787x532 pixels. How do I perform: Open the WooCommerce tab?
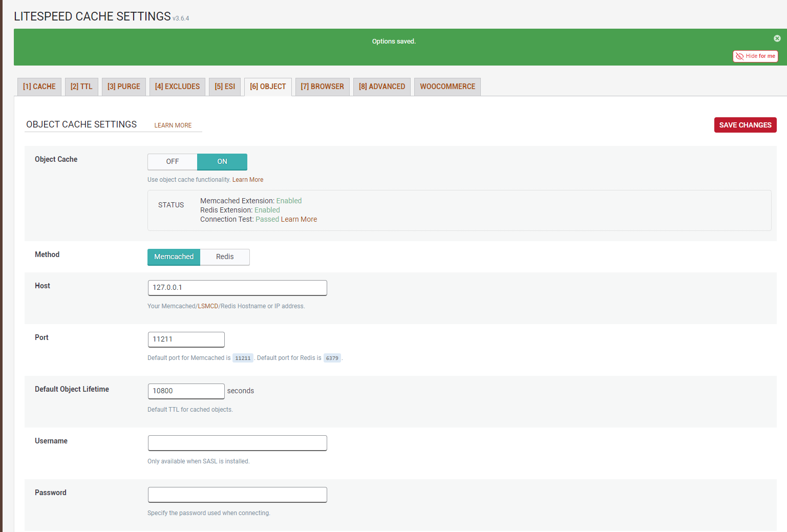pos(448,87)
